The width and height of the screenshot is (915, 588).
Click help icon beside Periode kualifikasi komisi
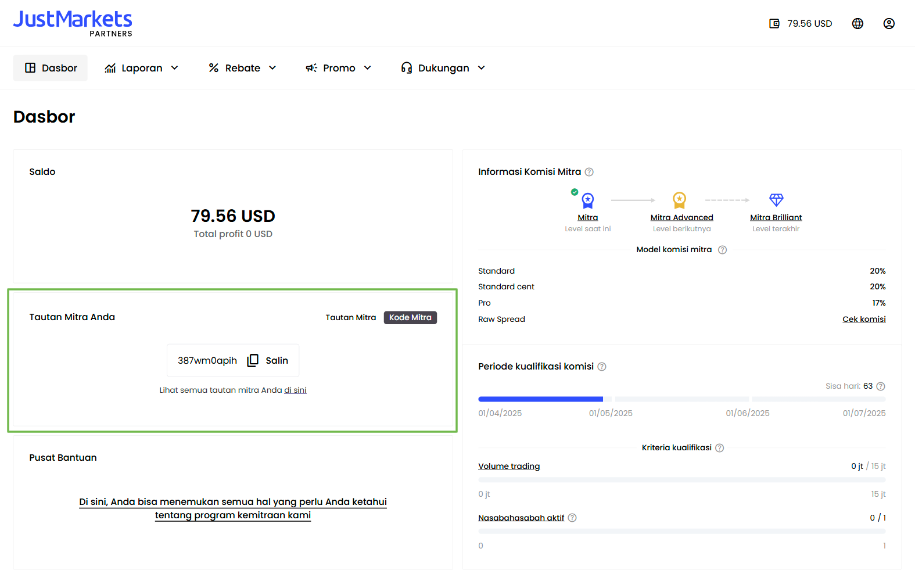click(x=602, y=367)
